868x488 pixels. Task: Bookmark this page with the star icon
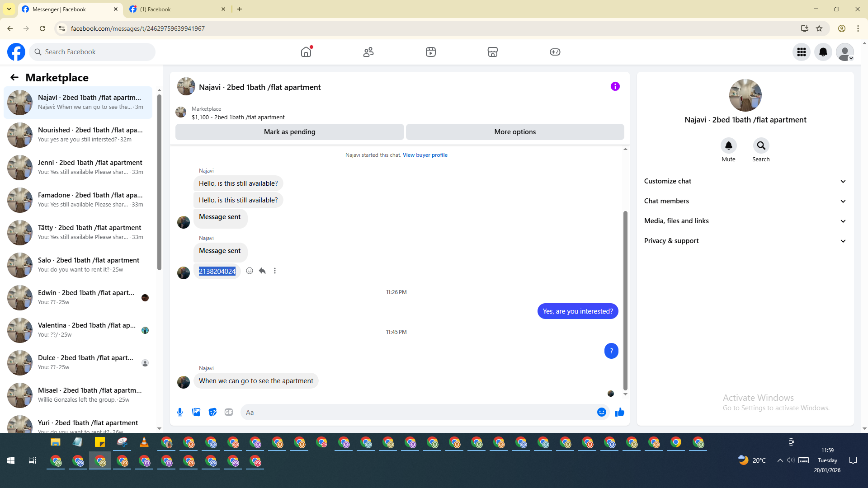tap(819, 28)
